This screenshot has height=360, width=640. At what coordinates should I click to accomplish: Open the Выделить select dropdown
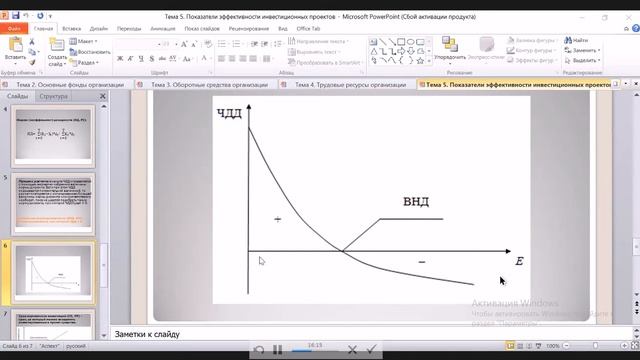pyautogui.click(x=582, y=60)
